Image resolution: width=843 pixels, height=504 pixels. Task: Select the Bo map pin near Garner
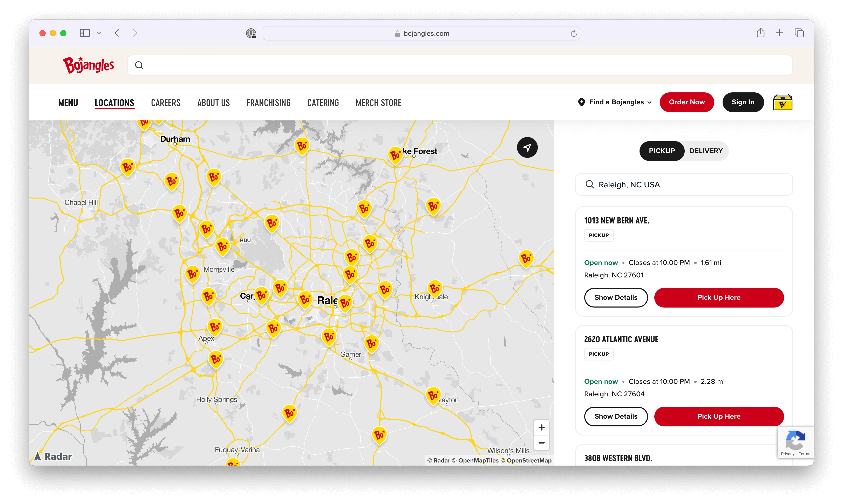click(371, 344)
